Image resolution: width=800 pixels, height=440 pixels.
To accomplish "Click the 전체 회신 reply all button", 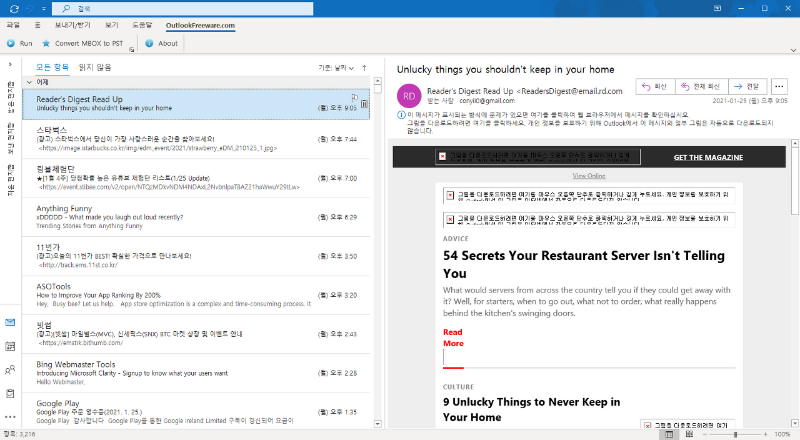I will (702, 86).
